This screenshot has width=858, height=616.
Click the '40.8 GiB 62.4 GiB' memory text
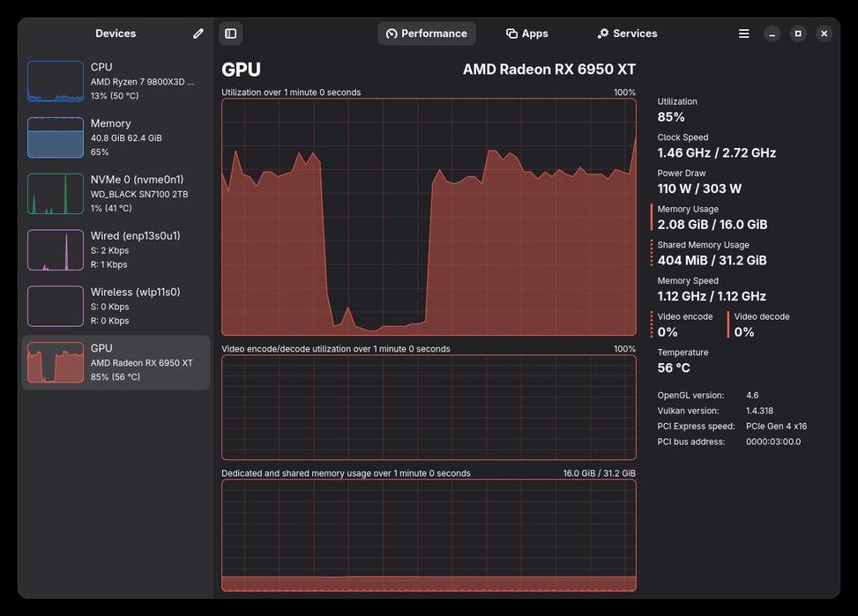(126, 137)
